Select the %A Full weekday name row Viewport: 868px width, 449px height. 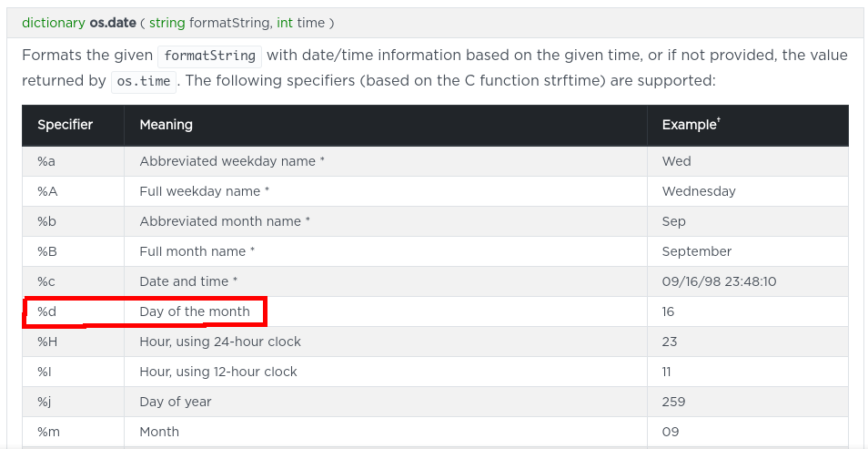435,191
